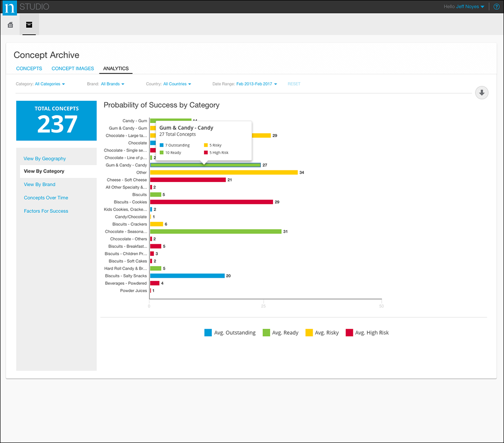Click the 'Chocolate - Large ta...' label
The image size is (504, 443).
(126, 136)
